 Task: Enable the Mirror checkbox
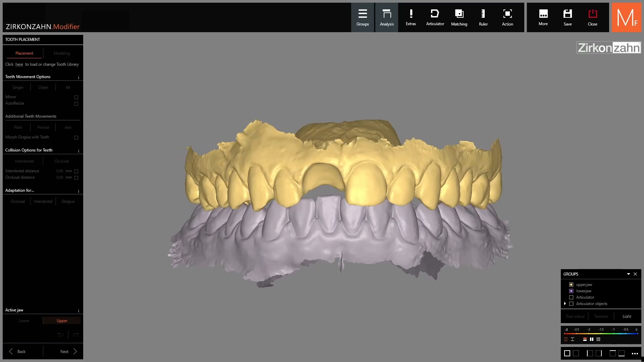76,97
